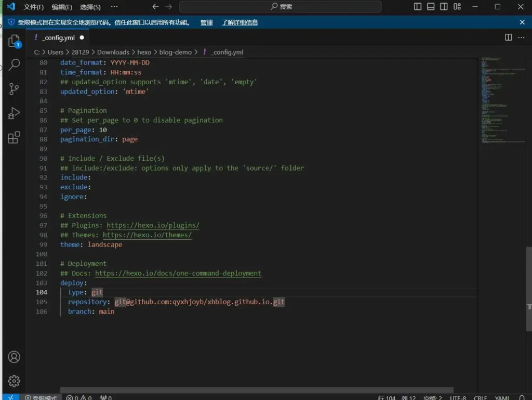Toggle the primary side bar layout button
Screen dimensions: 532x400
tap(418, 7)
